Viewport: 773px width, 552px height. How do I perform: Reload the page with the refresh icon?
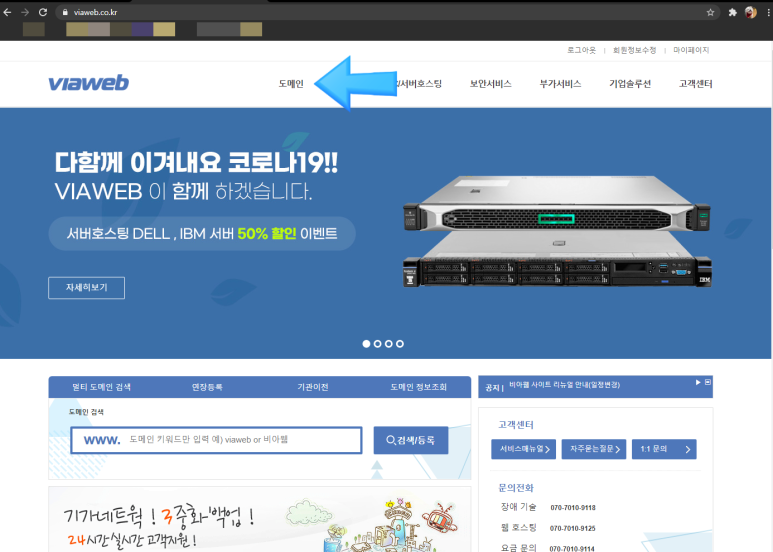click(43, 12)
